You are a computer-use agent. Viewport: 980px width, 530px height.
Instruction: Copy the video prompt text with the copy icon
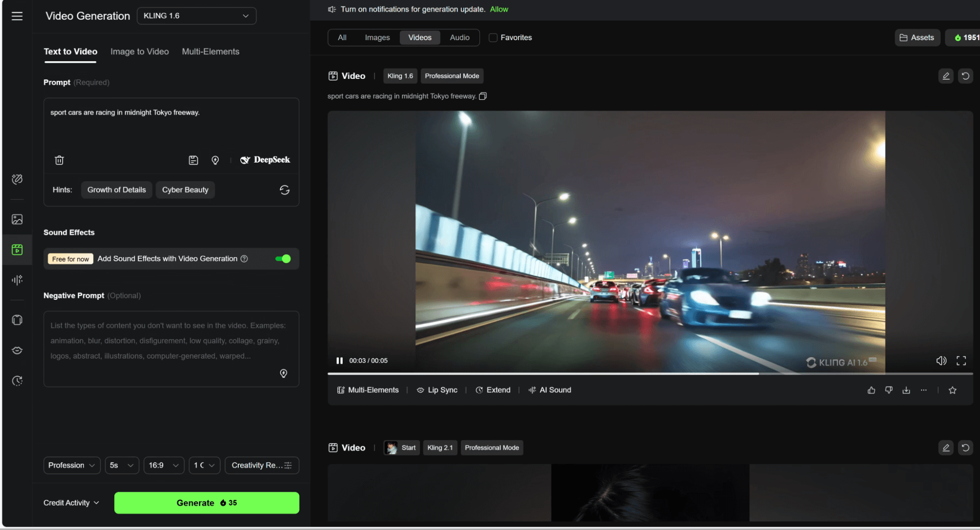point(483,96)
